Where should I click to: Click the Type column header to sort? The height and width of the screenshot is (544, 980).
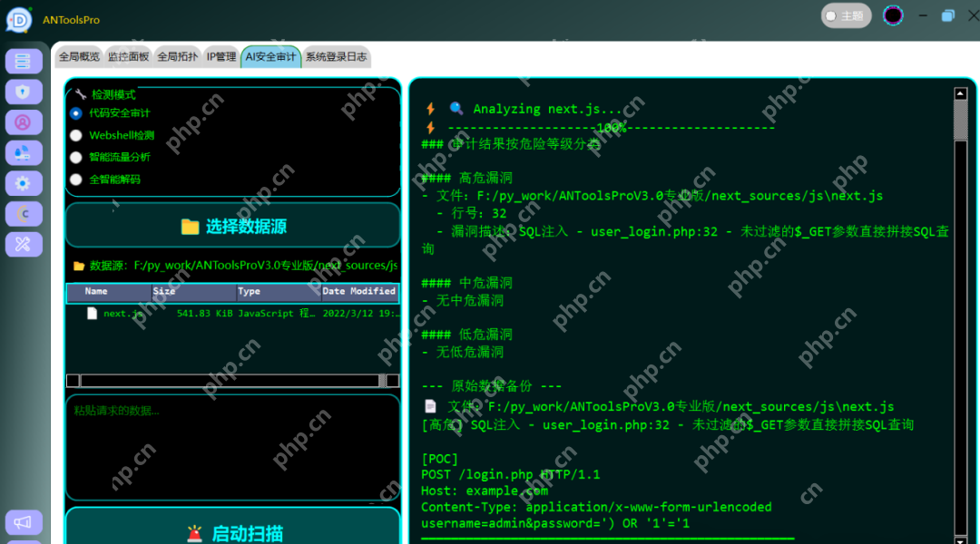click(x=249, y=291)
